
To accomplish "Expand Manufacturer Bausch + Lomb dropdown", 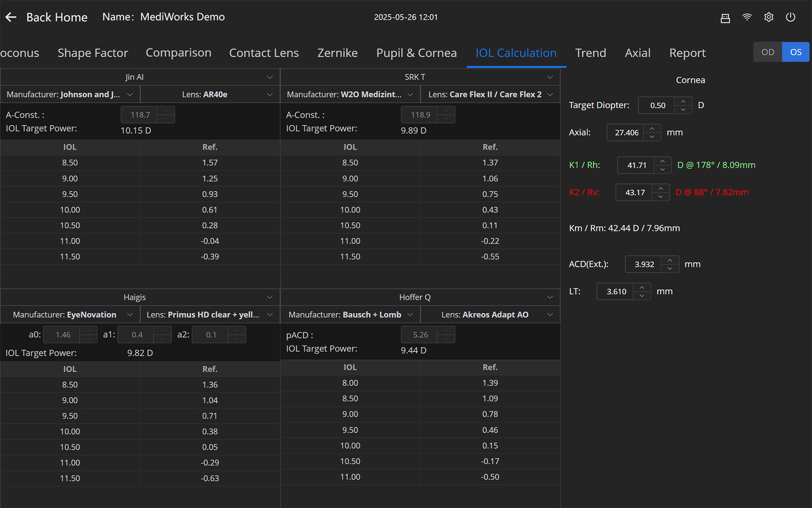I will [x=351, y=315].
